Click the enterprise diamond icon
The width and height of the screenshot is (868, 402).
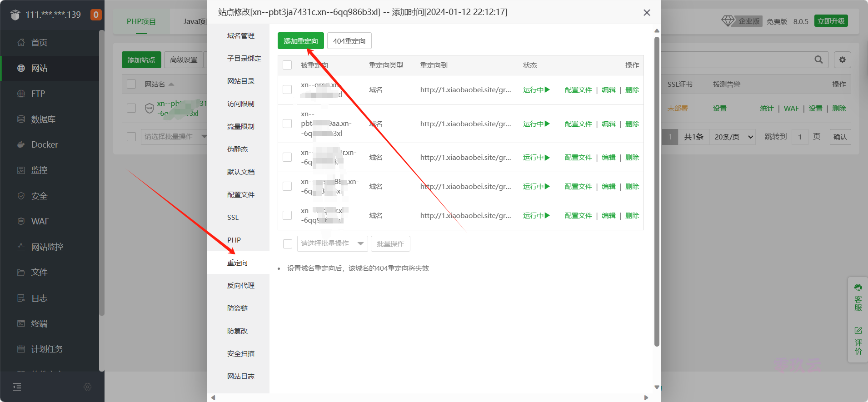728,21
